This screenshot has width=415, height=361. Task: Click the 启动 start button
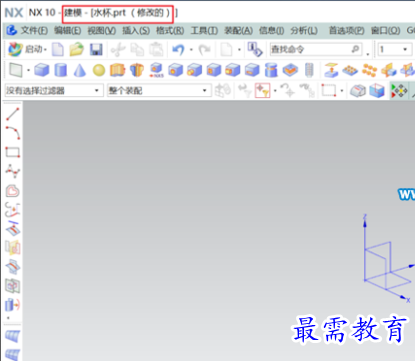click(x=28, y=49)
